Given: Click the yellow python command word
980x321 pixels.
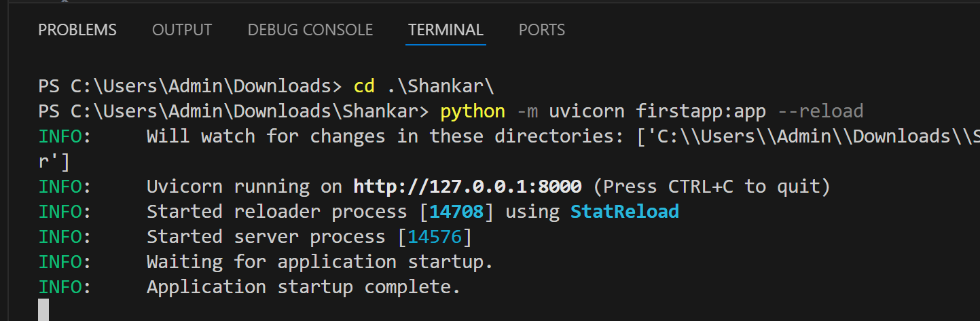Looking at the screenshot, I should 473,111.
